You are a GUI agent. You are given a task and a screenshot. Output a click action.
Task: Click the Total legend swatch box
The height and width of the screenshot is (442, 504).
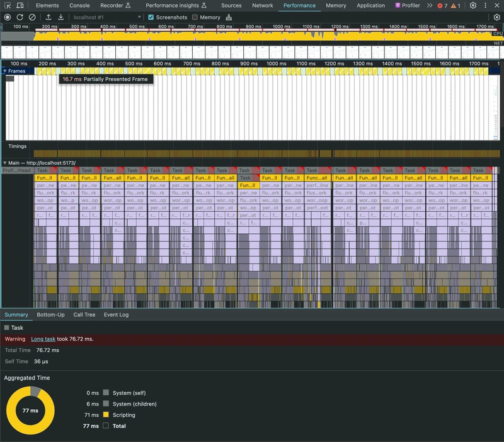point(106,426)
